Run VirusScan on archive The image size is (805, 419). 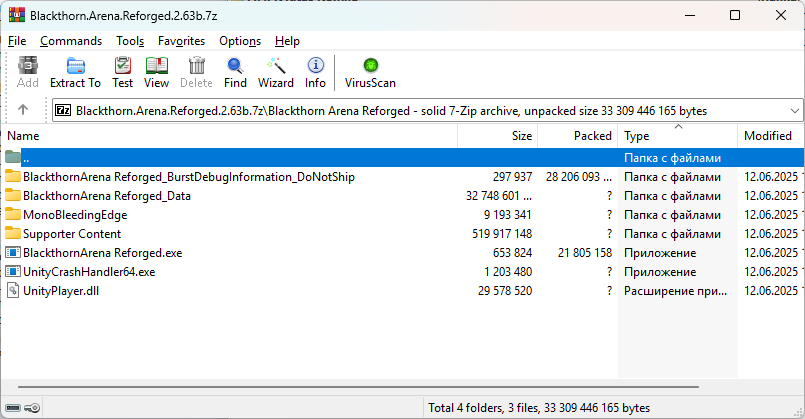pyautogui.click(x=370, y=73)
